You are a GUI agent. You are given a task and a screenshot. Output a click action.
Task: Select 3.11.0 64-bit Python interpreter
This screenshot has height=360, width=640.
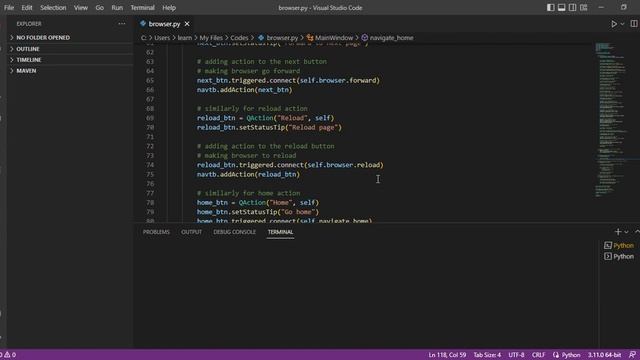[604, 355]
